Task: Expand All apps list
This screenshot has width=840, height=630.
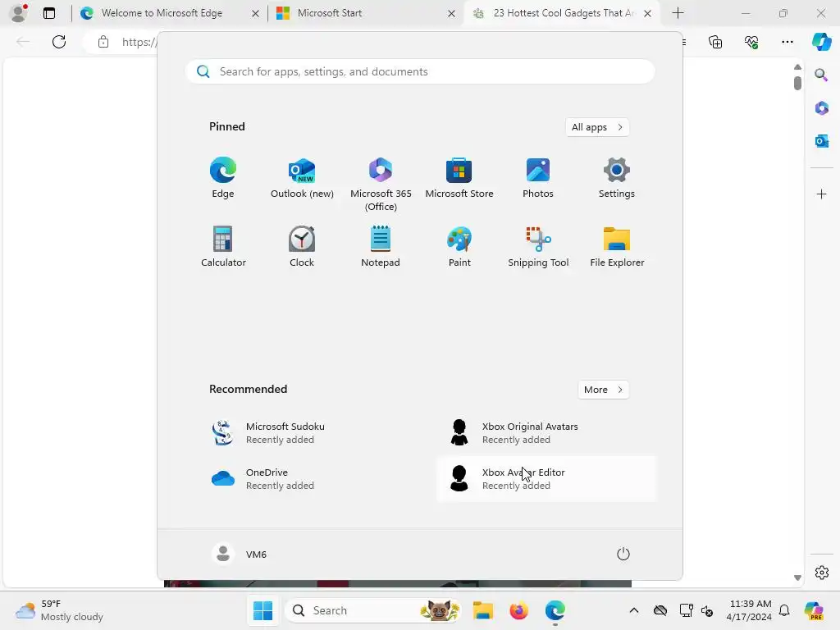Action: pyautogui.click(x=597, y=127)
